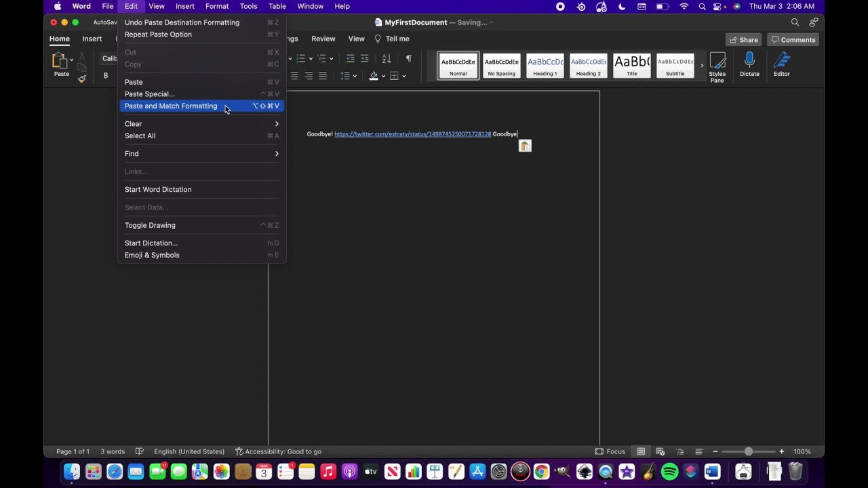
Task: Toggle the paragraph marks icon
Action: pyautogui.click(x=408, y=59)
